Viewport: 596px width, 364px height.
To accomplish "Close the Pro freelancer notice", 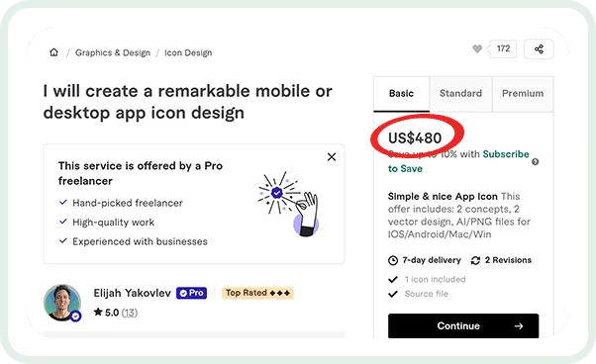I will [332, 156].
